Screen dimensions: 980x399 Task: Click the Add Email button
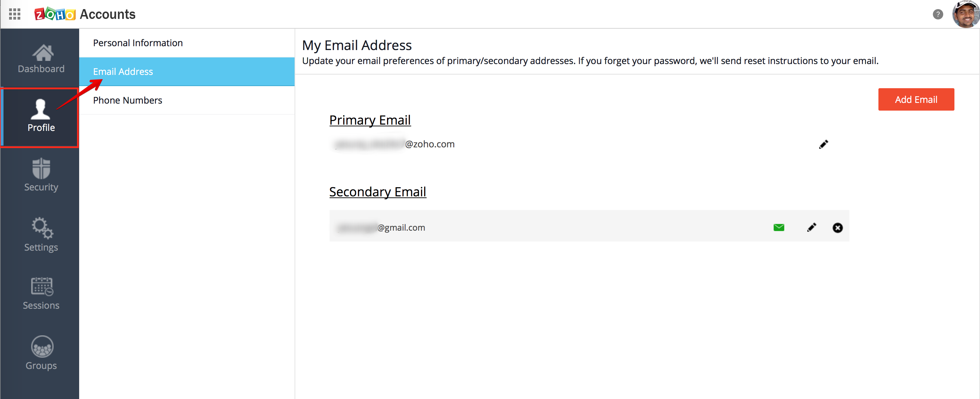[916, 99]
